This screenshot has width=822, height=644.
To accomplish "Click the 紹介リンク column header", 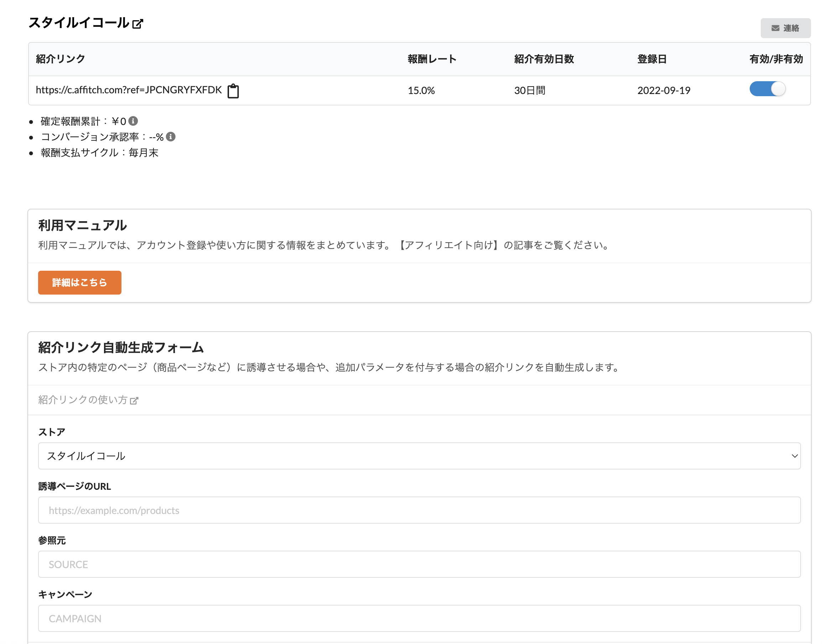I will coord(60,59).
